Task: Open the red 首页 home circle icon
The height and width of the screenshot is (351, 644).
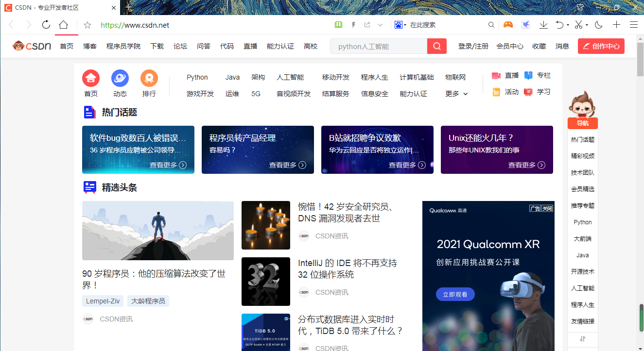Action: pos(91,78)
